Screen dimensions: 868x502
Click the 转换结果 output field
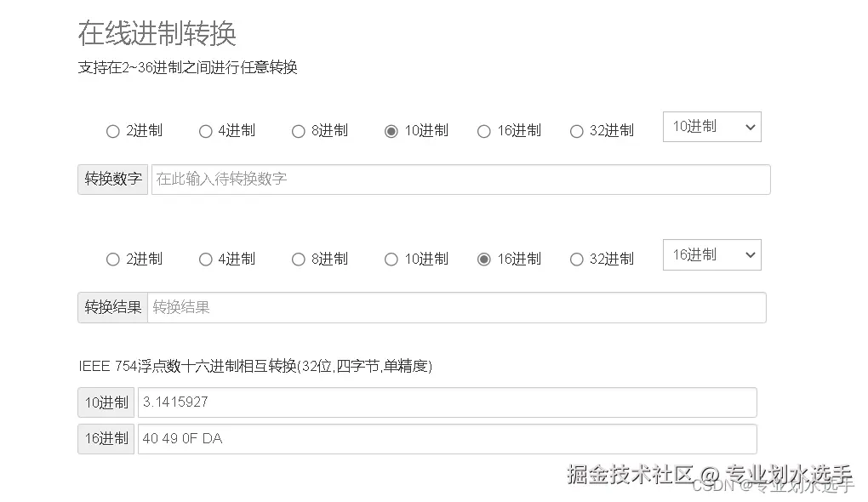[x=456, y=308]
